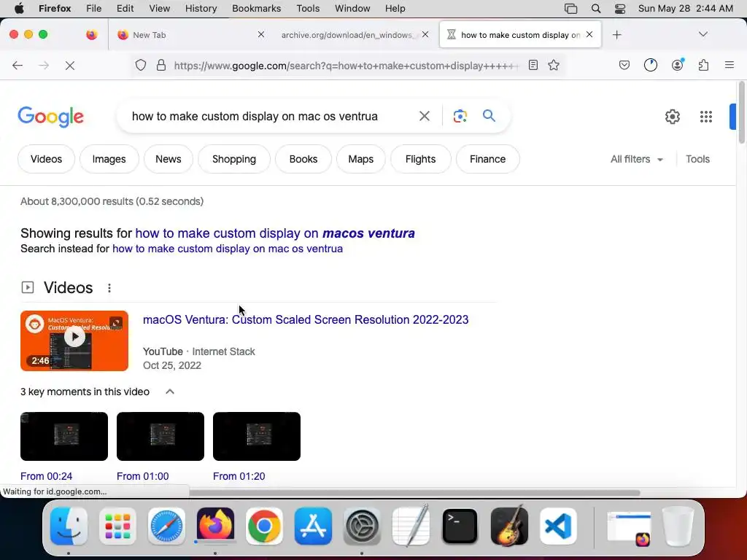Open App Store from the Dock
The width and height of the screenshot is (747, 560).
[x=313, y=526]
